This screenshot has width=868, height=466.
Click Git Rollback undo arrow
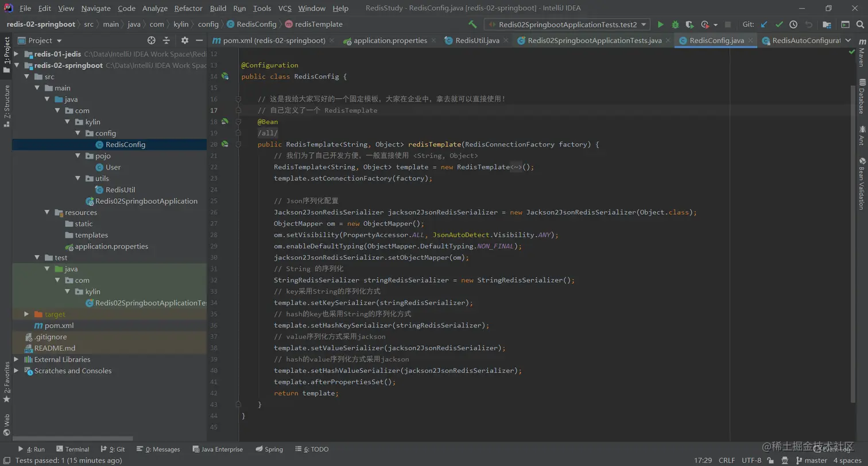809,25
